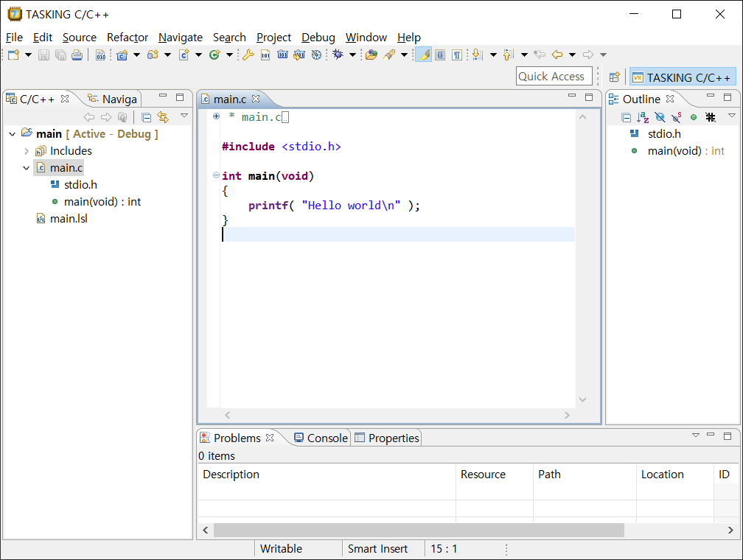Toggle Show Whitespace Characters pilcrow

(457, 55)
